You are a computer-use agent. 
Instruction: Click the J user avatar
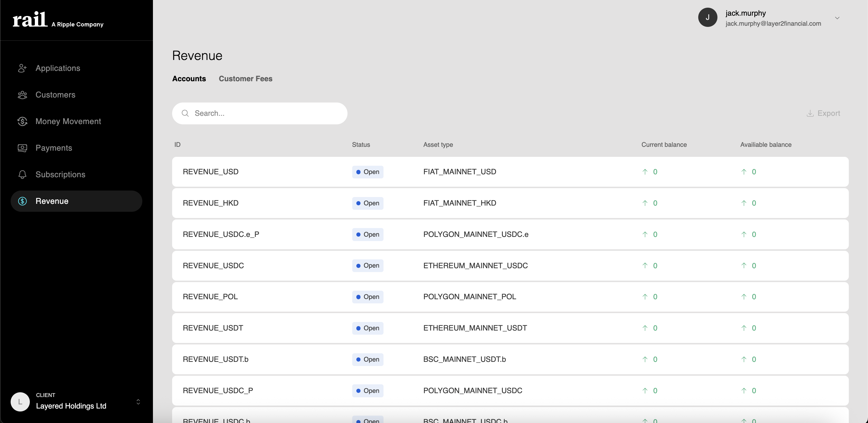(x=707, y=17)
